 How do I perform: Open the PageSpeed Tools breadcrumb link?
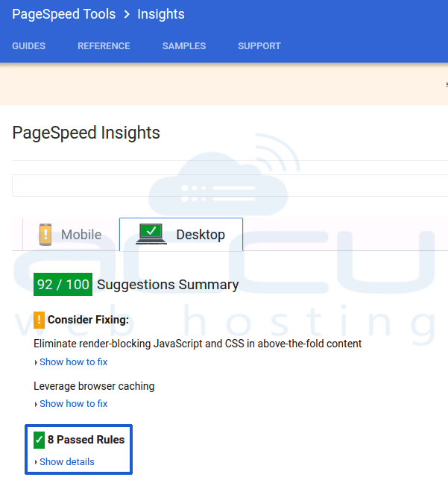click(x=63, y=14)
